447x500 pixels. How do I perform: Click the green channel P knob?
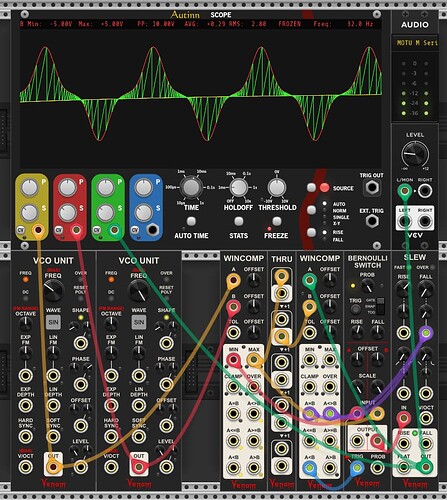(106, 188)
